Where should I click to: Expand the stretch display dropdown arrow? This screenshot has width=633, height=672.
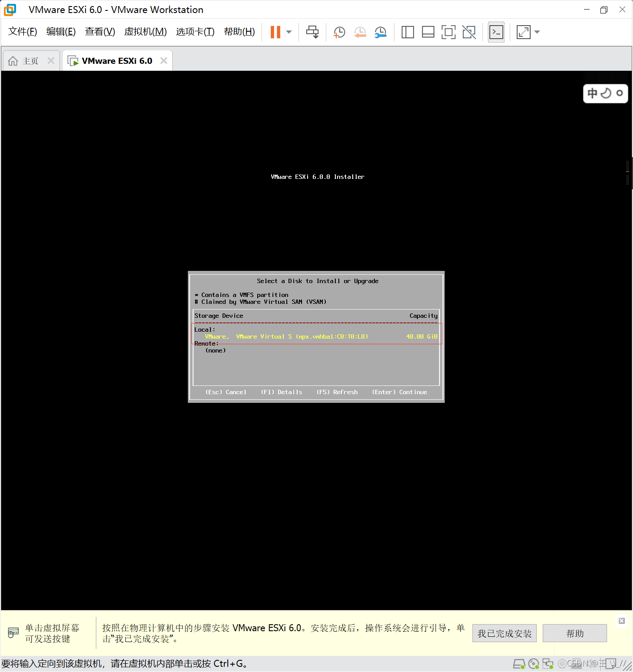tap(537, 32)
